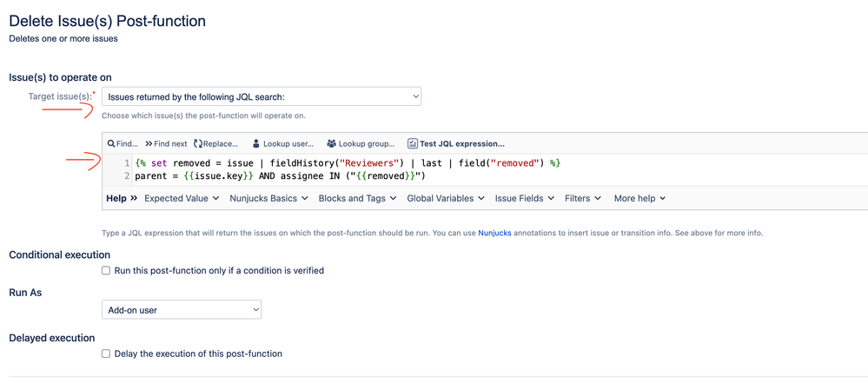Image resolution: width=868 pixels, height=383 pixels.
Task: Run Test JQL expression...
Action: click(x=462, y=144)
